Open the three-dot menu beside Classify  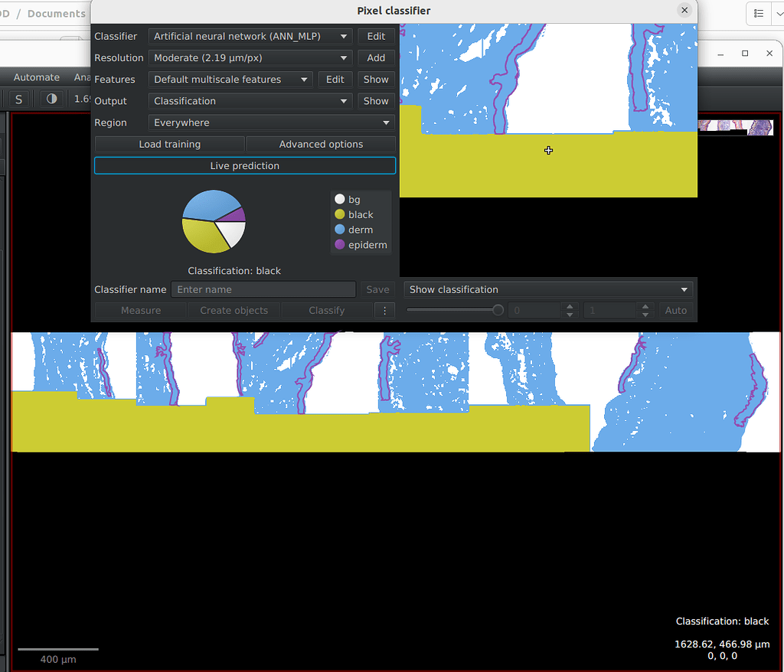click(x=385, y=310)
